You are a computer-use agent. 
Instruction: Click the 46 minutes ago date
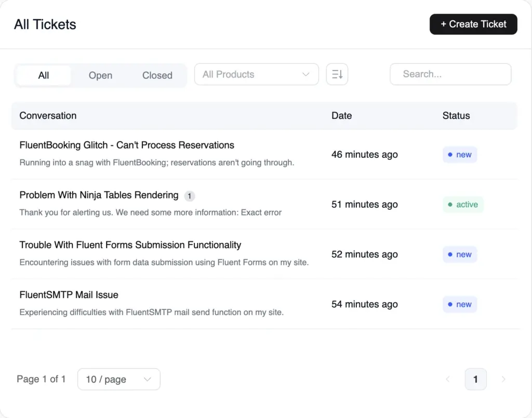[x=365, y=155]
